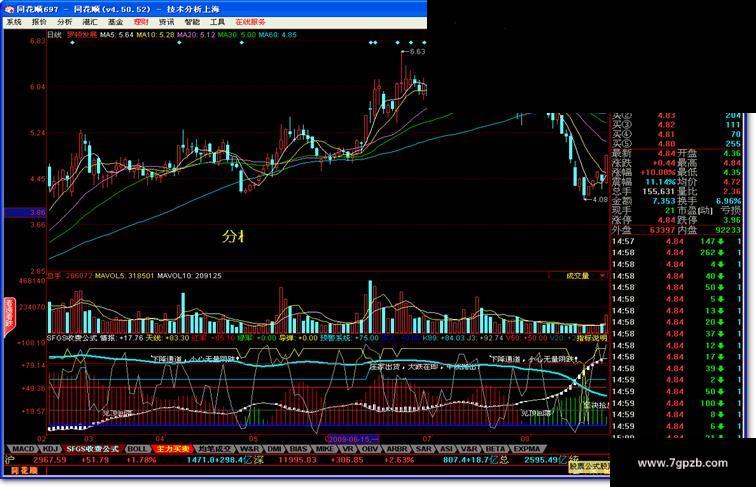Click the Shanghai index value 2967.59

coord(50,460)
